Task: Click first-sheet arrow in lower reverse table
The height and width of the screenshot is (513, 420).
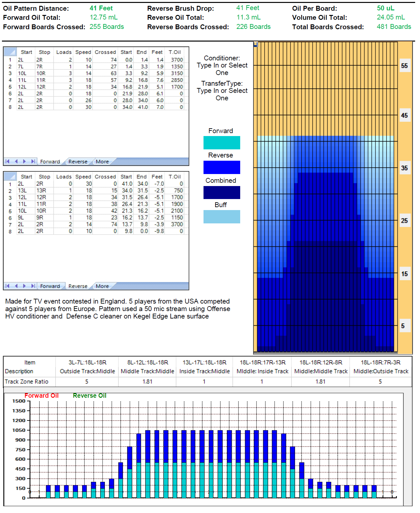Action: 7,286
